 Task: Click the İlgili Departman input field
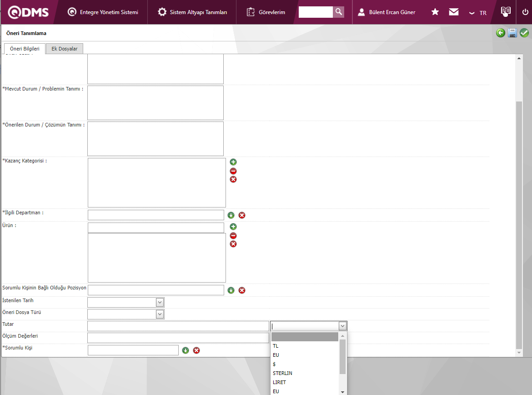156,215
